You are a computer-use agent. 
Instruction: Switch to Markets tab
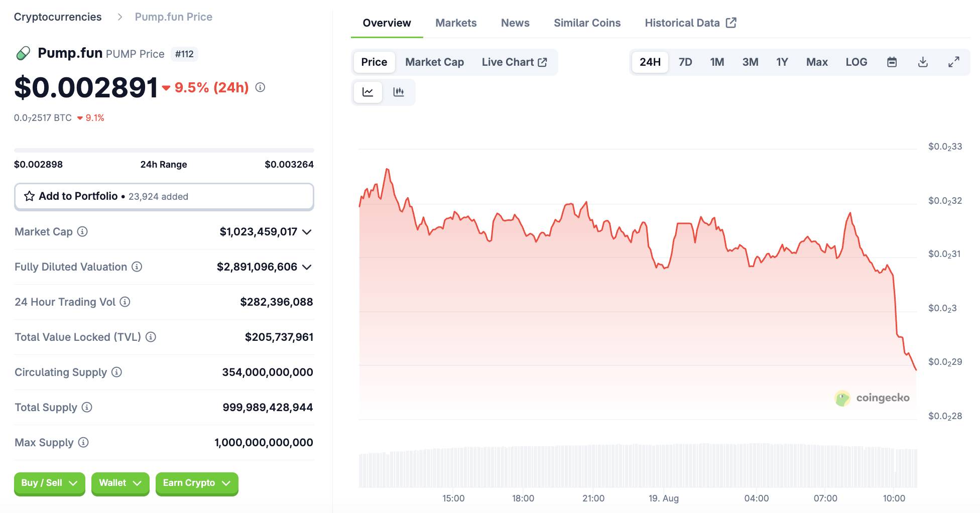tap(456, 23)
